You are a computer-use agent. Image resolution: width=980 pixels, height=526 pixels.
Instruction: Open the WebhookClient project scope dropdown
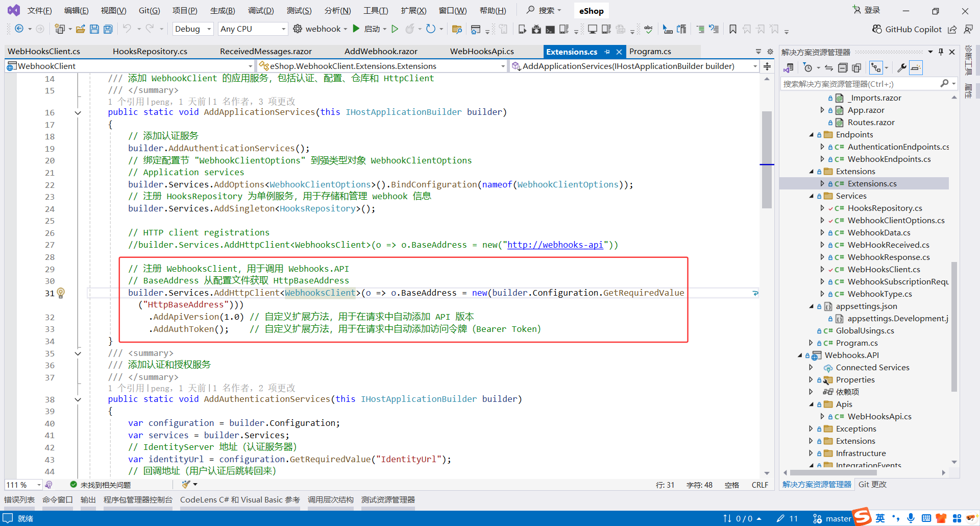[x=130, y=66]
